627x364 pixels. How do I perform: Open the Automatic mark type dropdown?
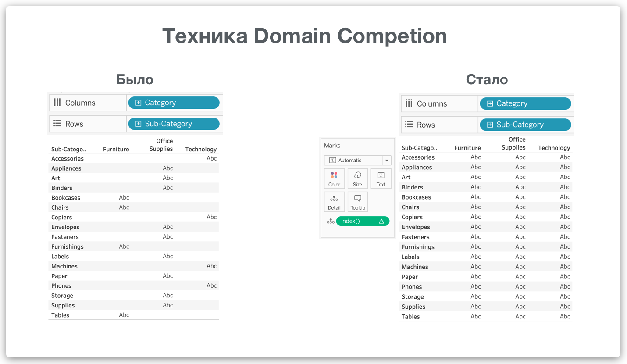(357, 161)
